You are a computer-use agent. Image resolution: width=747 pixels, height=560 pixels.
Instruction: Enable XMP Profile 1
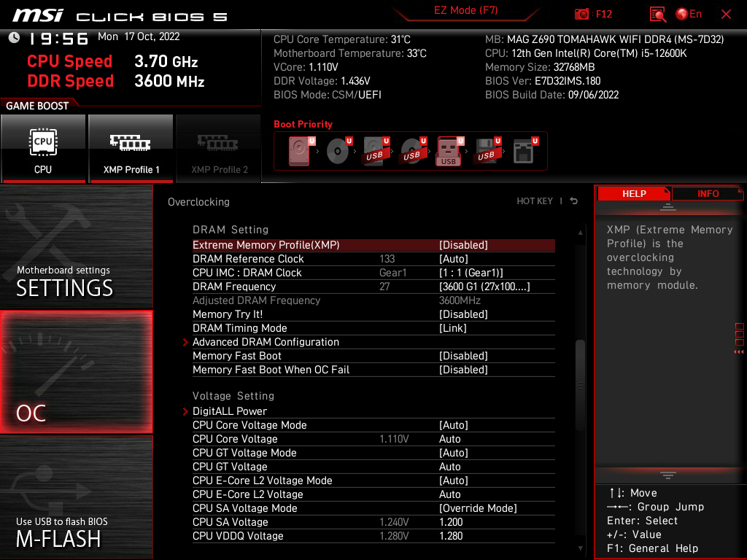click(131, 149)
